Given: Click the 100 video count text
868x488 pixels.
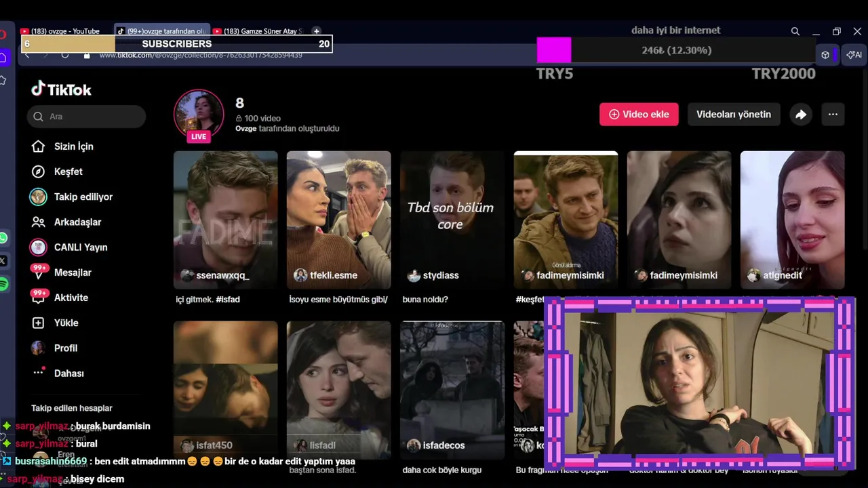Looking at the screenshot, I should click(x=262, y=118).
